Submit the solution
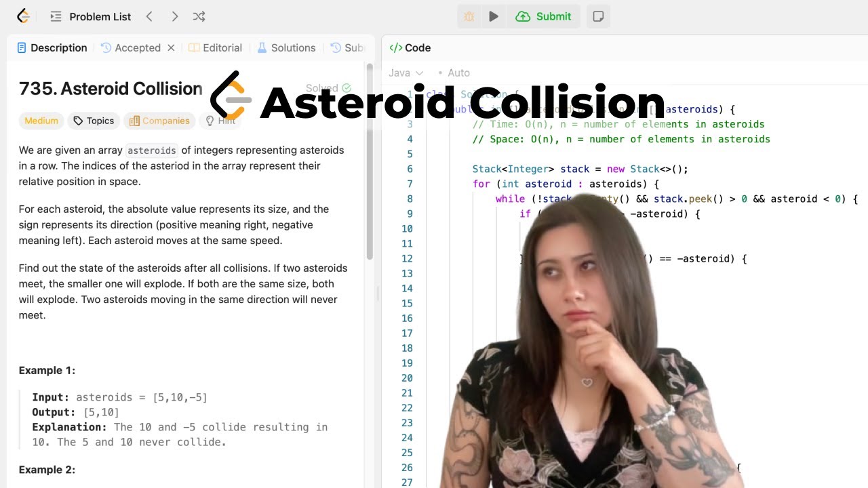This screenshot has height=488, width=868. (x=543, y=16)
